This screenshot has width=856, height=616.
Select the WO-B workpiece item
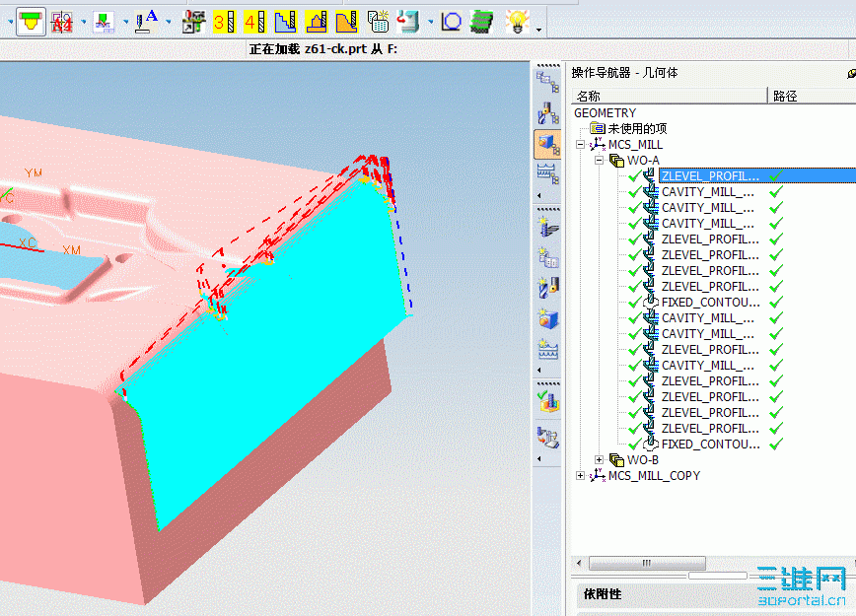click(643, 460)
